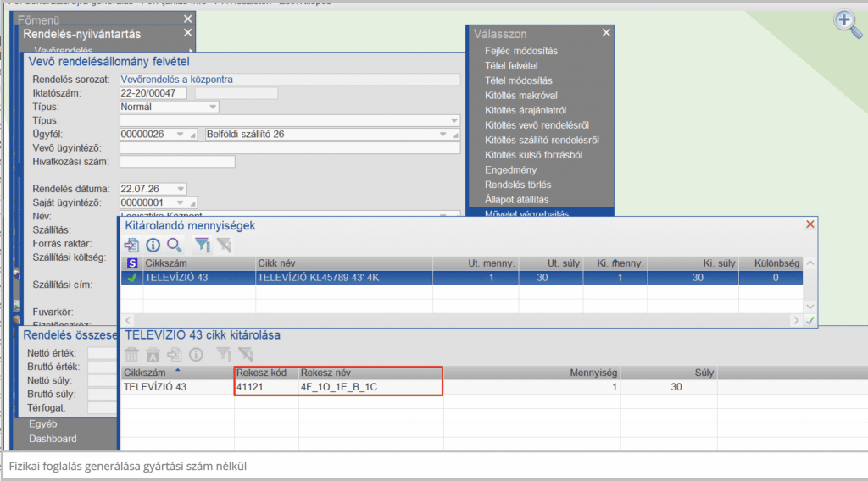Open Dashboard in the left sidebar
The width and height of the screenshot is (868, 481).
[53, 439]
